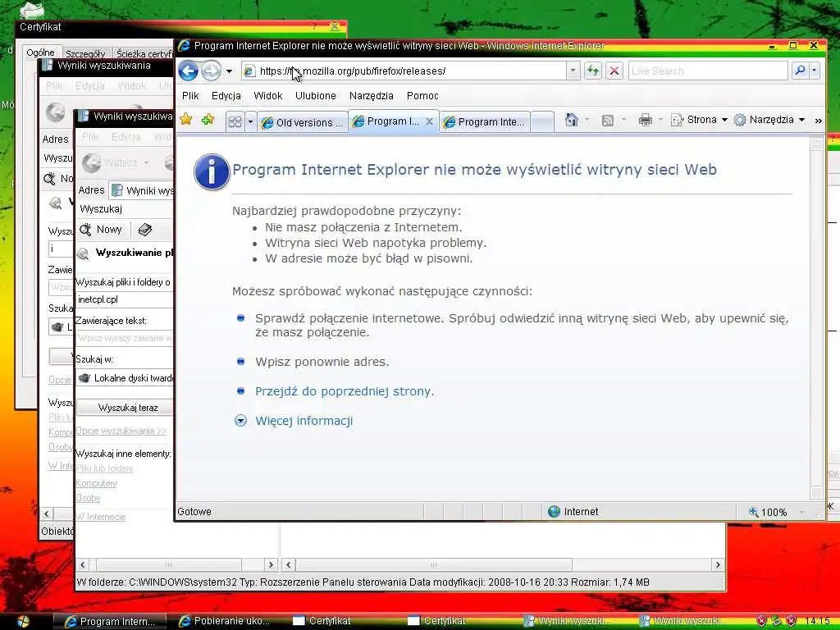Open Quick Tabs grid icon
The width and height of the screenshot is (840, 630).
point(235,122)
